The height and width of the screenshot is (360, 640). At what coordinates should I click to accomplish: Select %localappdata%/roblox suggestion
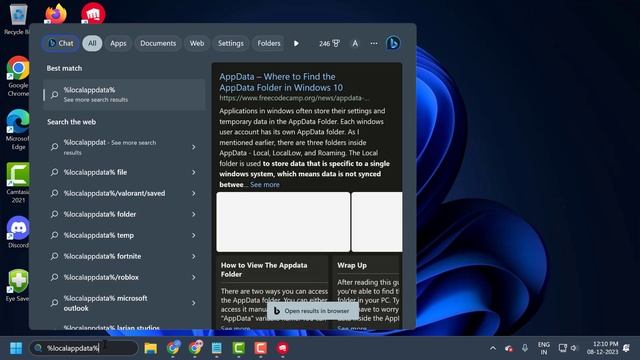[x=124, y=277]
